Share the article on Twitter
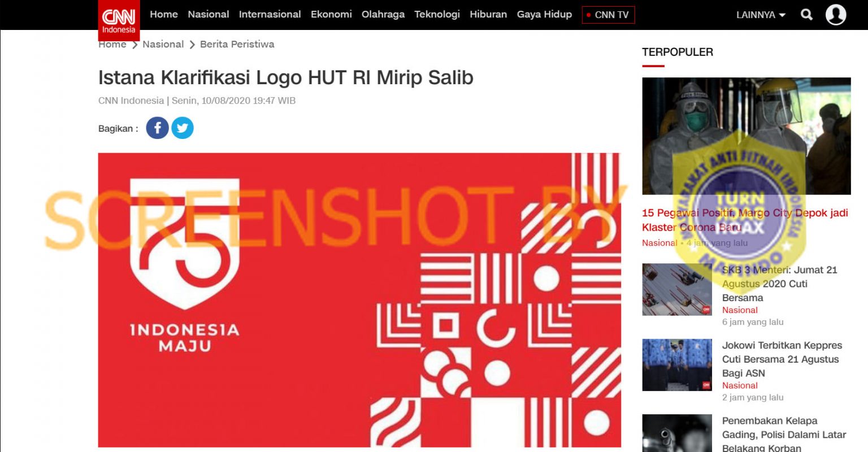 click(x=183, y=128)
